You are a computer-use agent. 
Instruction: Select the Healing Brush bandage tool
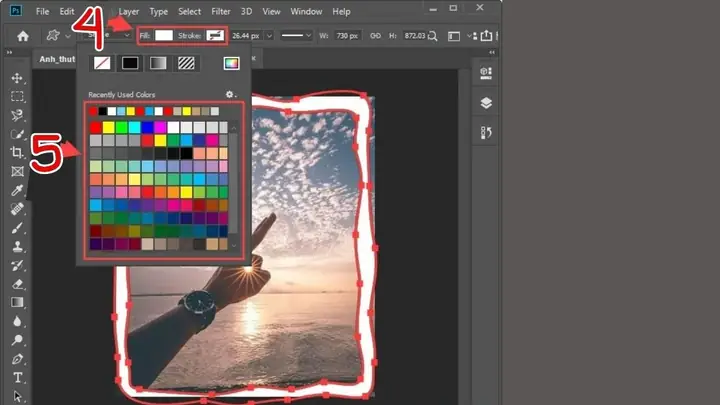pyautogui.click(x=17, y=209)
